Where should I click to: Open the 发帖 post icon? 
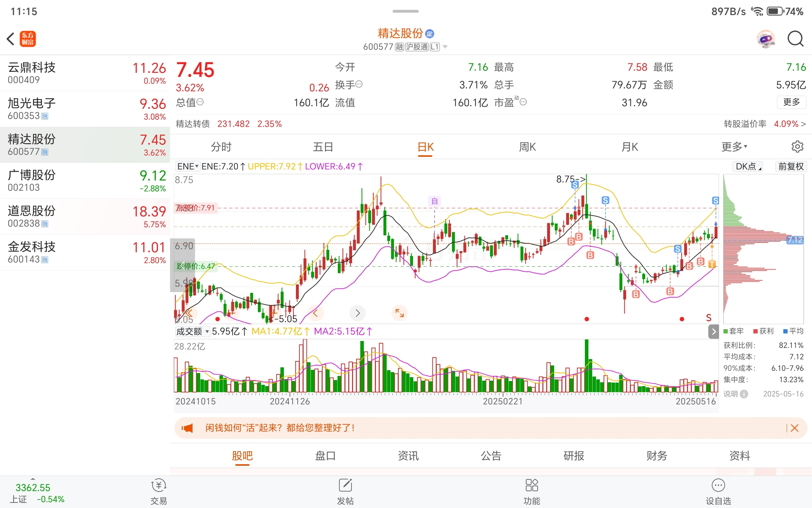[345, 491]
